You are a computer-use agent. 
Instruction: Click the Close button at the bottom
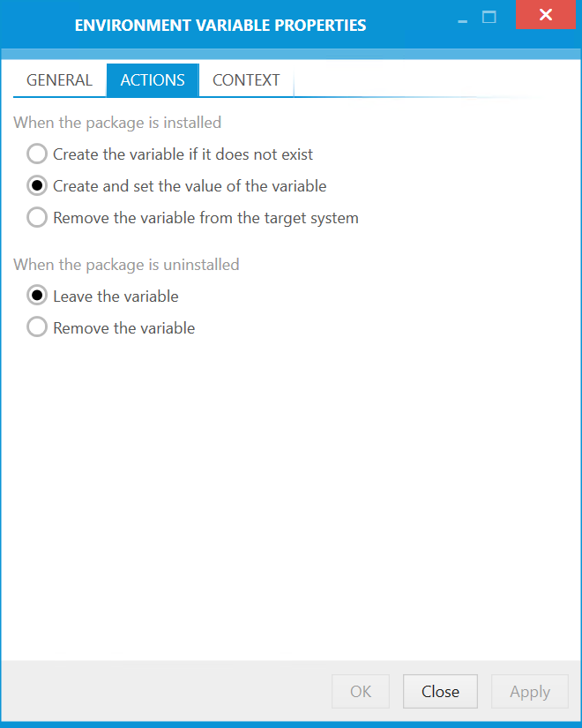[440, 692]
